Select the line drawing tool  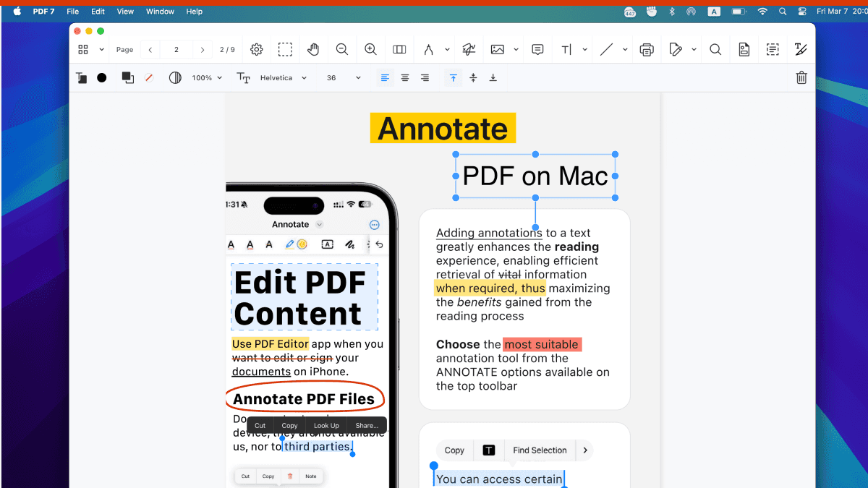pos(606,49)
